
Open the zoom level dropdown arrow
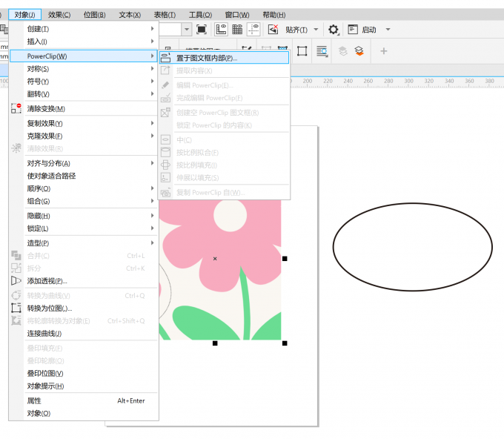[x=187, y=30]
